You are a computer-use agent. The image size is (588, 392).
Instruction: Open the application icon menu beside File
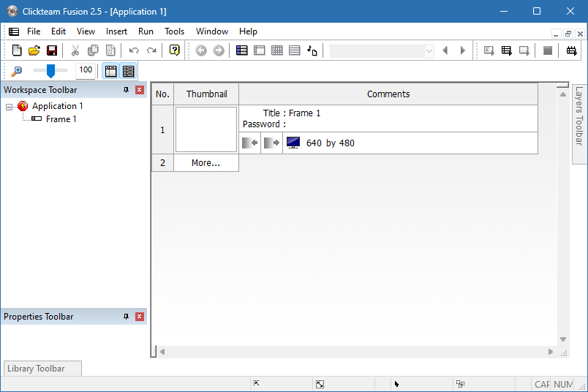pyautogui.click(x=14, y=31)
